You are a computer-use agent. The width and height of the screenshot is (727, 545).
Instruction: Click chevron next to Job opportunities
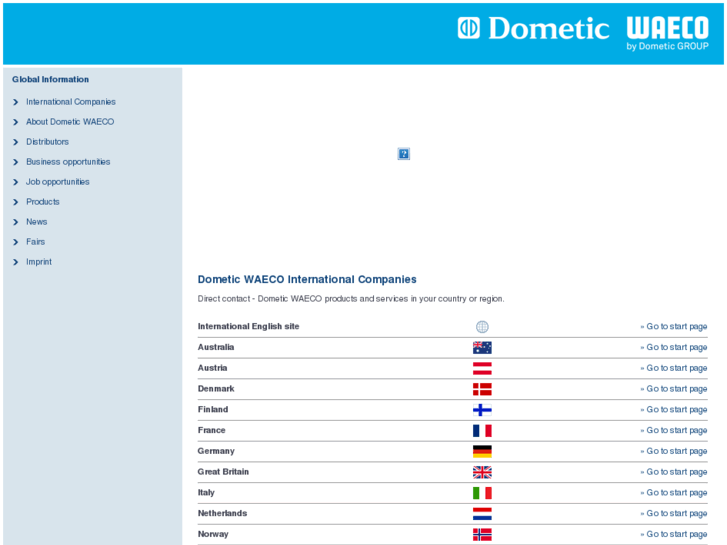(16, 182)
